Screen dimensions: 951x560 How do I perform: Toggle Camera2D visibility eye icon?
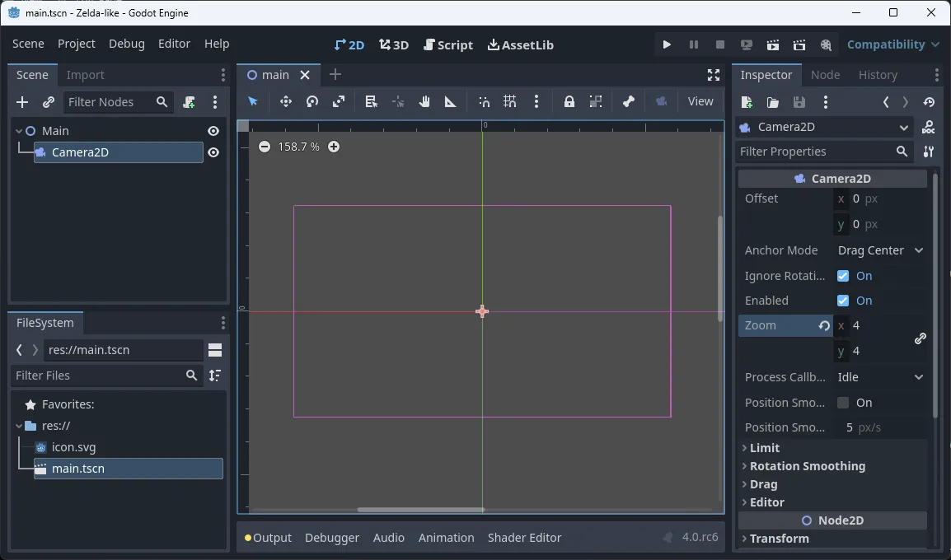pos(213,152)
